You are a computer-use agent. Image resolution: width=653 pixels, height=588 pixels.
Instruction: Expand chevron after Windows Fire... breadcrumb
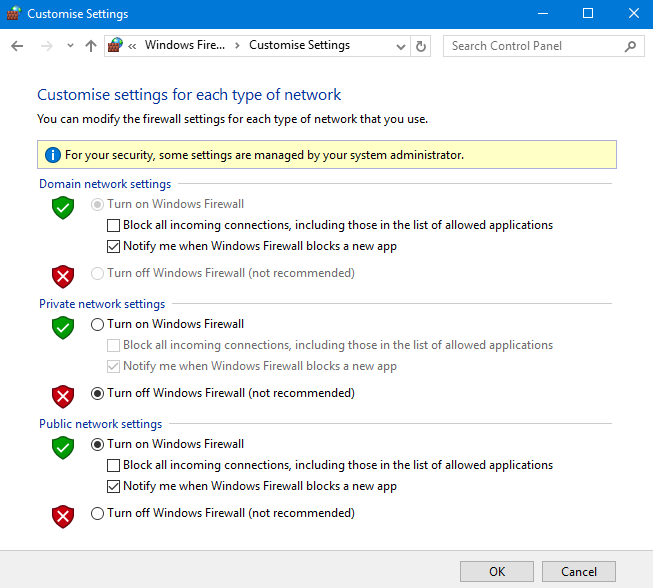click(237, 45)
